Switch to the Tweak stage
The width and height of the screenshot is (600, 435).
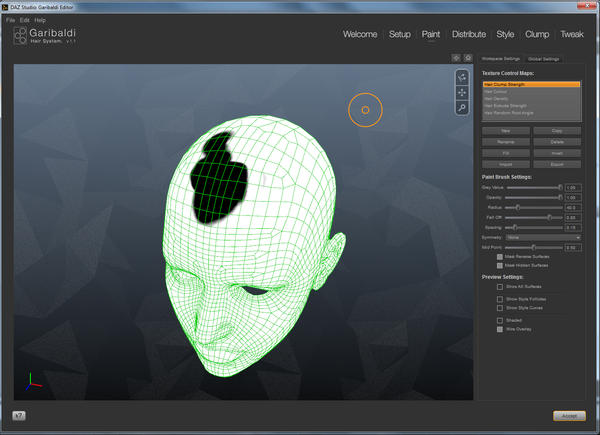tap(572, 34)
